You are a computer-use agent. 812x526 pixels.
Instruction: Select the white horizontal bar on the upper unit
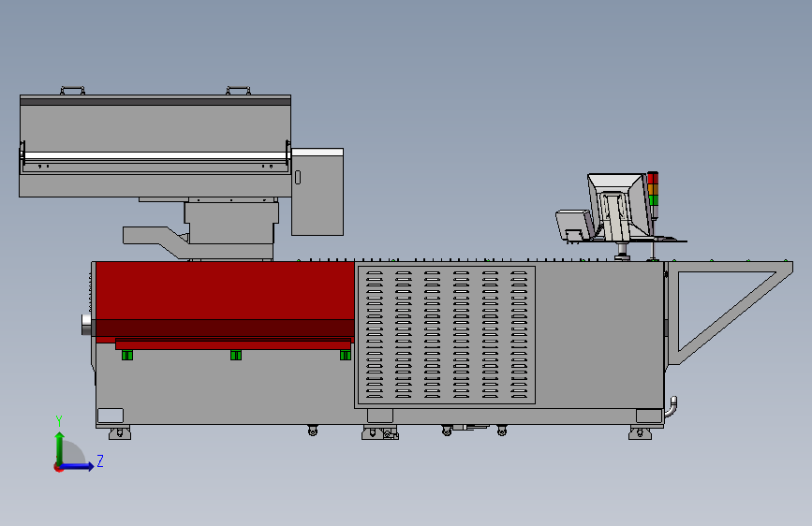(x=155, y=155)
